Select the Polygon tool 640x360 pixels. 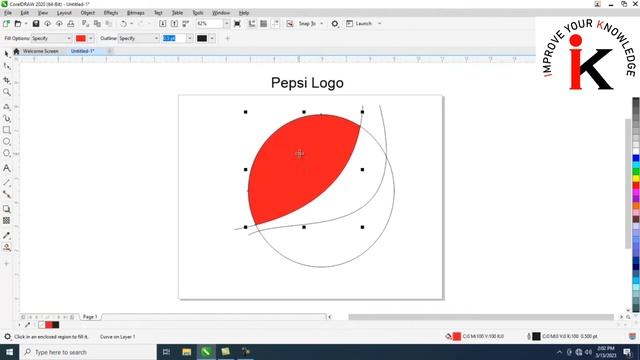7,153
